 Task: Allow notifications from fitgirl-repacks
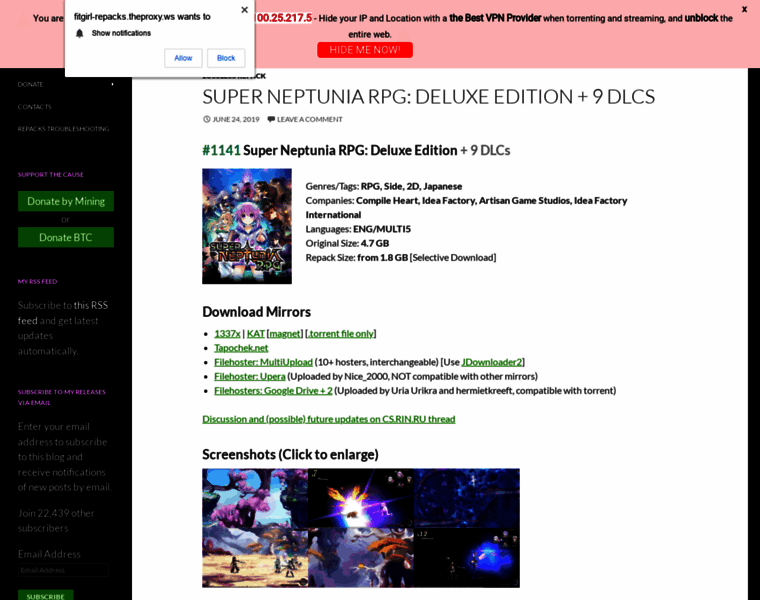pos(183,58)
